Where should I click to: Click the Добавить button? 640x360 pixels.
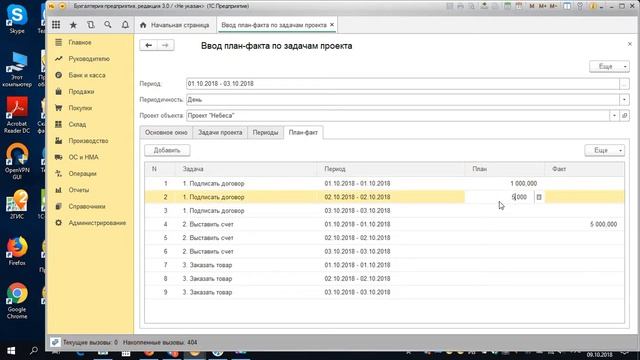(x=167, y=150)
